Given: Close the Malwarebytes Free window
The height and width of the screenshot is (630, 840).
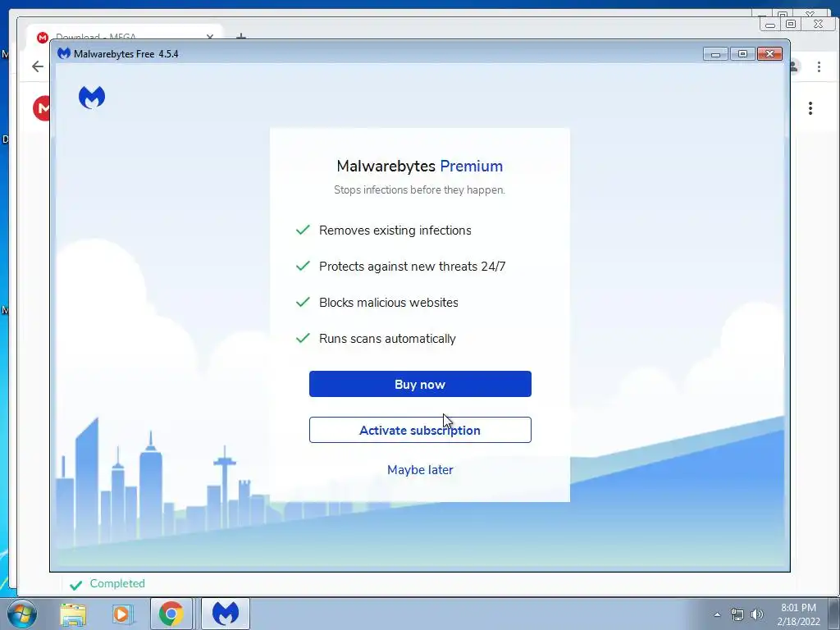Looking at the screenshot, I should coord(769,53).
